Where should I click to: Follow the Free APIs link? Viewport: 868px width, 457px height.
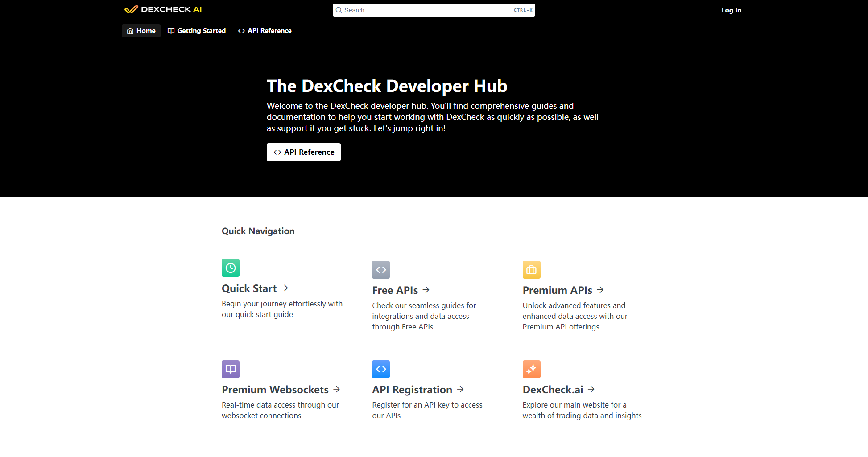[395, 290]
